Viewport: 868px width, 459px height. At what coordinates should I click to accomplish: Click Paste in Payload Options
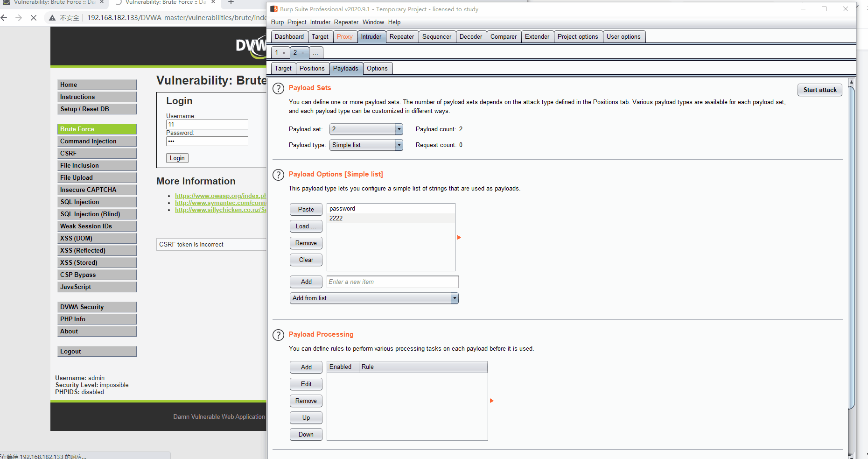click(x=306, y=210)
